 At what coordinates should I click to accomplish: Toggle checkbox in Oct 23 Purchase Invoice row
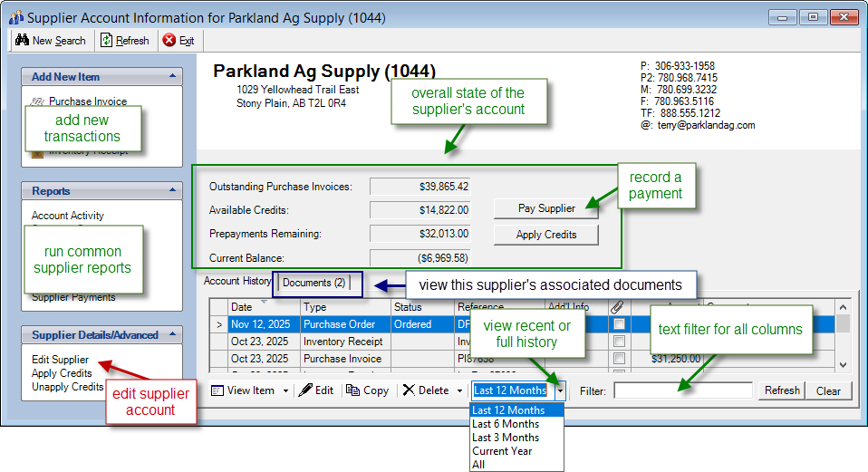(x=620, y=359)
